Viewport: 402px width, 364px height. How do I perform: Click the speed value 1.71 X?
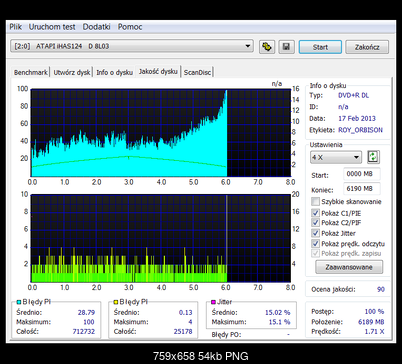373,332
